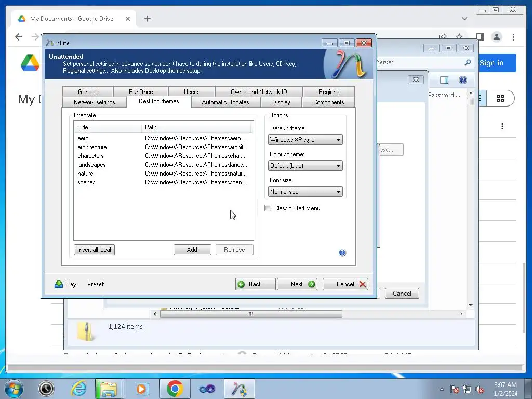Click the nLite taskbar icon

[240, 389]
